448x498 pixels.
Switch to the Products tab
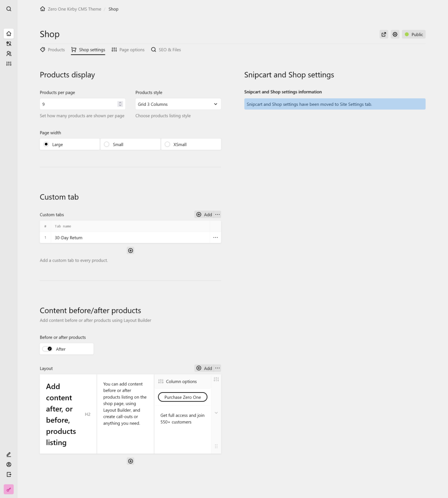pos(52,50)
